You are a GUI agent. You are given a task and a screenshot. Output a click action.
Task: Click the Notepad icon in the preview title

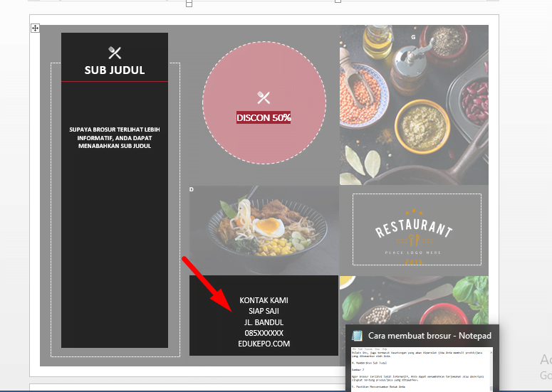(x=357, y=336)
